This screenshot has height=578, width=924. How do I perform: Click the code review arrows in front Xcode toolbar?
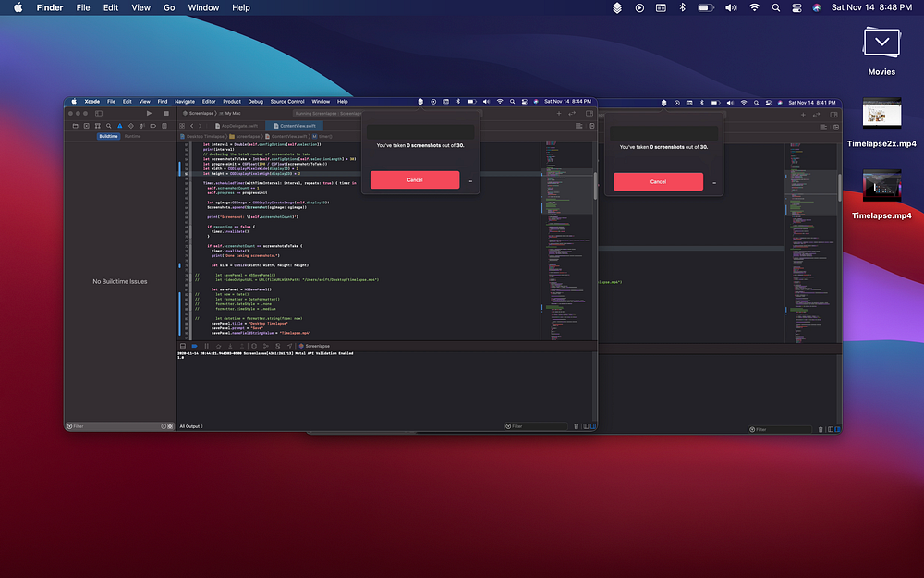click(x=572, y=113)
